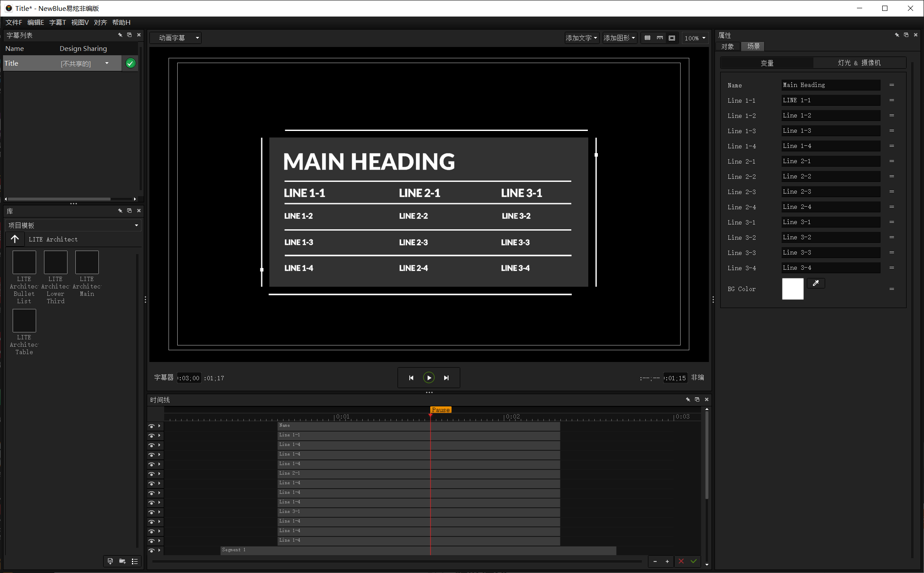Expand the Name track arrow
The width and height of the screenshot is (924, 573).
pyautogui.click(x=159, y=426)
